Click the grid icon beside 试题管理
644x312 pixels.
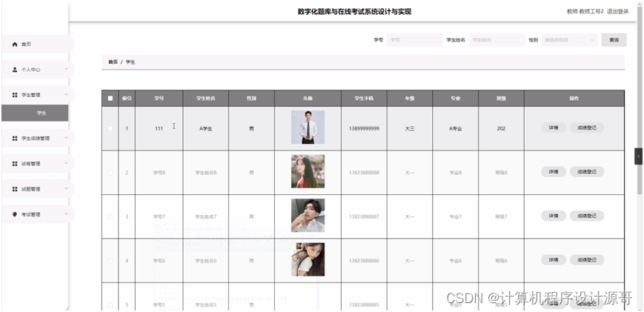[15, 189]
